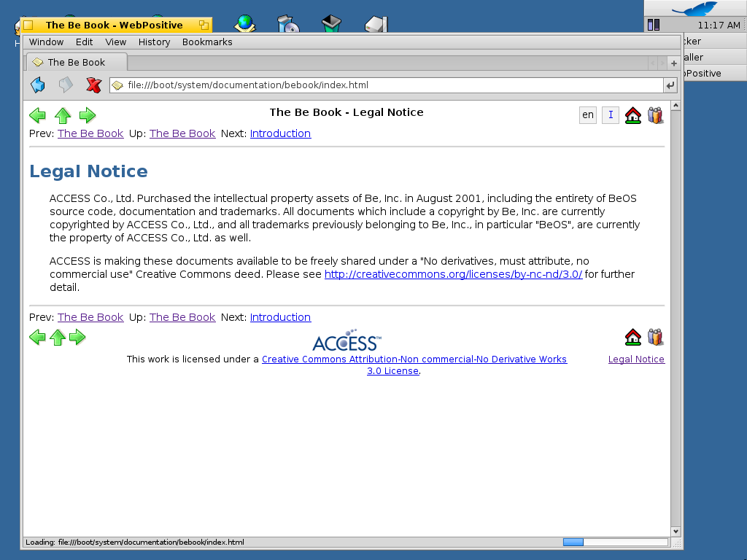Click 'The Be Book - Legal Notice' title text
The image size is (747, 560).
coord(347,112)
